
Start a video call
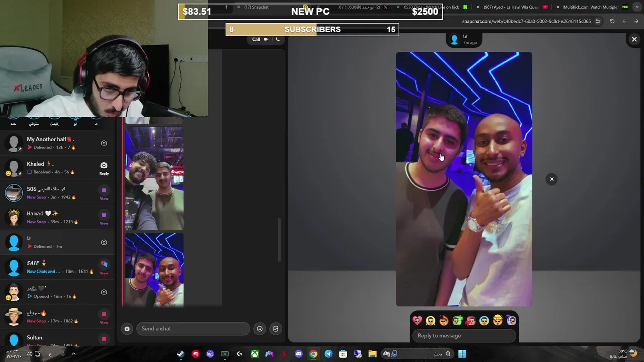(266, 39)
